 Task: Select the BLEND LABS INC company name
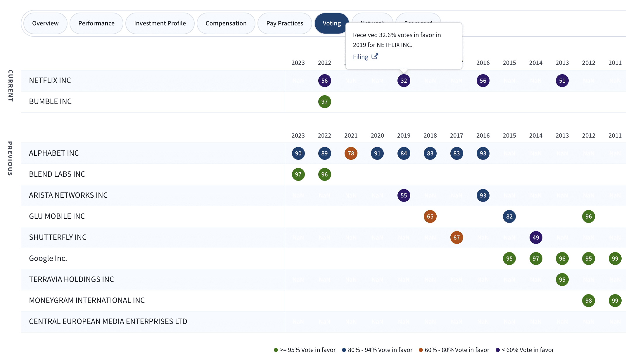point(57,174)
